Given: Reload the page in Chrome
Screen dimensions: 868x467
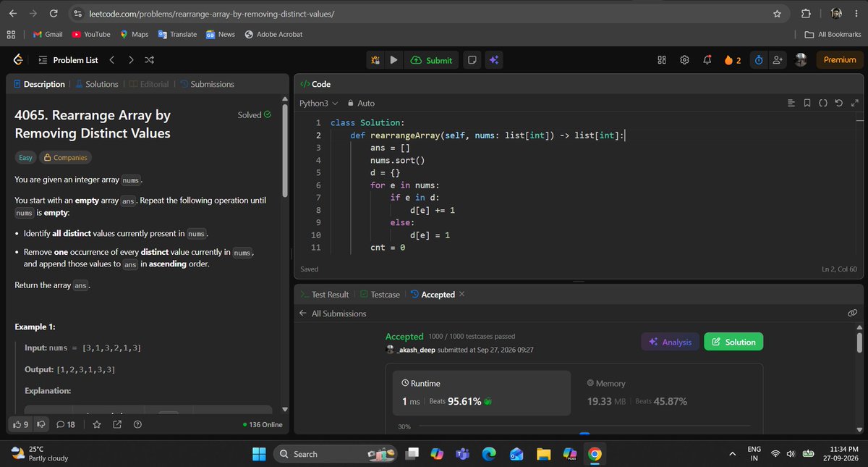Looking at the screenshot, I should coord(53,14).
